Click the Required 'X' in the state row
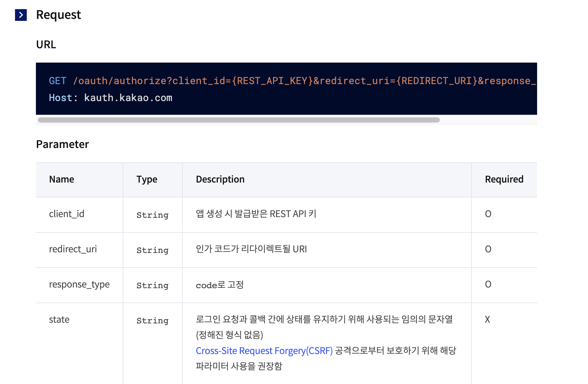 (487, 319)
